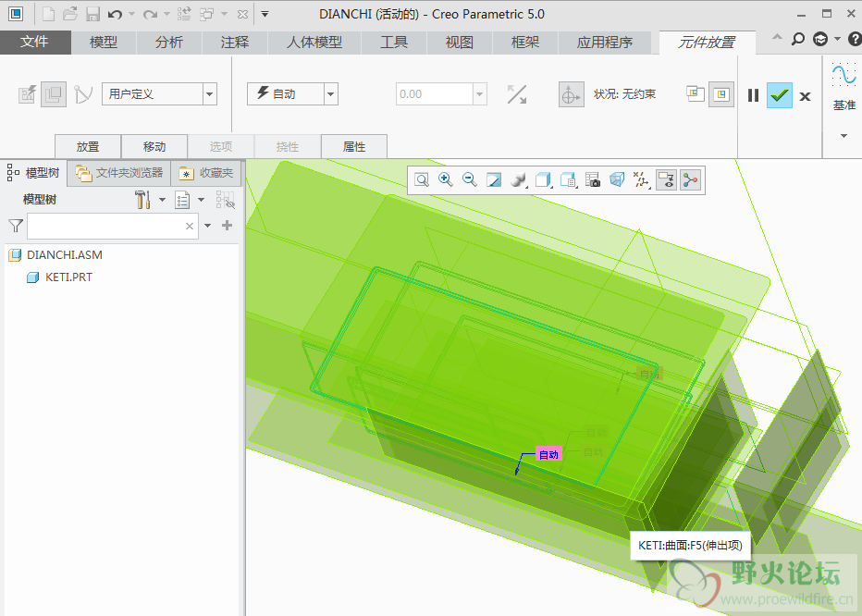Screen dimensions: 862x616
Task: Open the undo history dropdown arrow
Action: [x=132, y=14]
